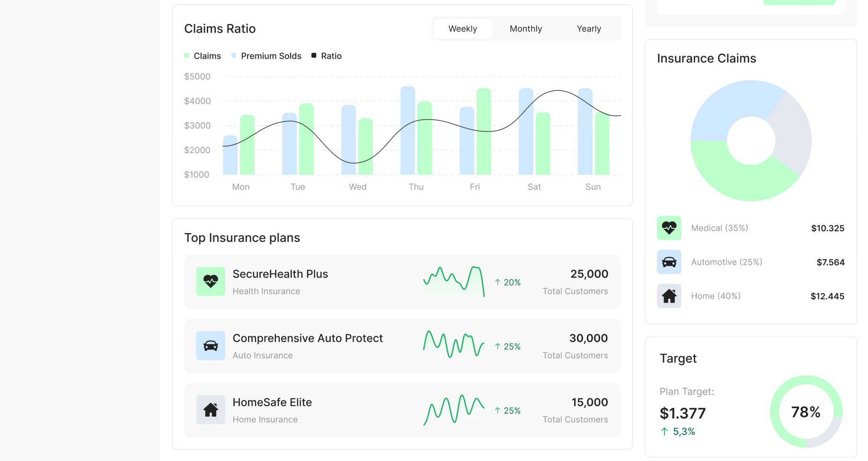Select the SecureHealth Plus heart icon
Screen dimensions: 868x461
pos(210,281)
